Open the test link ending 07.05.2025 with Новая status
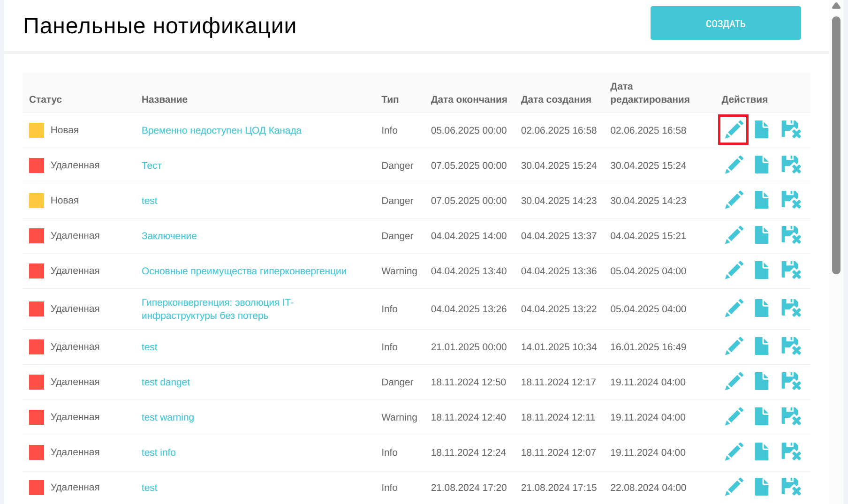The image size is (848, 504). coord(150,201)
